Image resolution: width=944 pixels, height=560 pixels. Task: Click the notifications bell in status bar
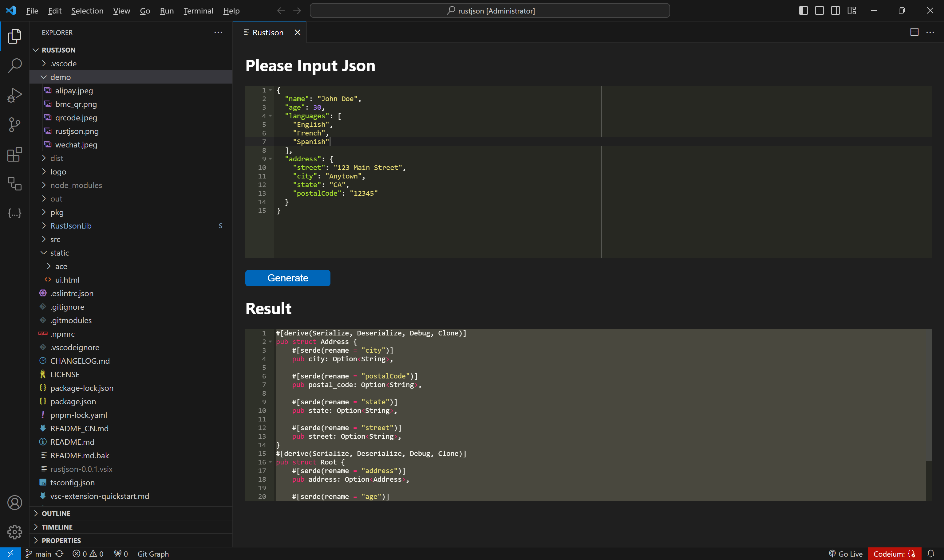pos(930,554)
